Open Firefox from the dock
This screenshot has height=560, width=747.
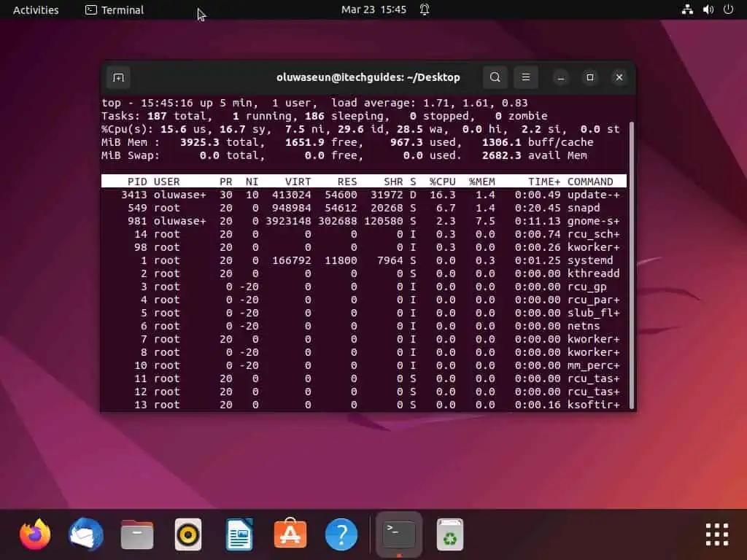coord(35,535)
